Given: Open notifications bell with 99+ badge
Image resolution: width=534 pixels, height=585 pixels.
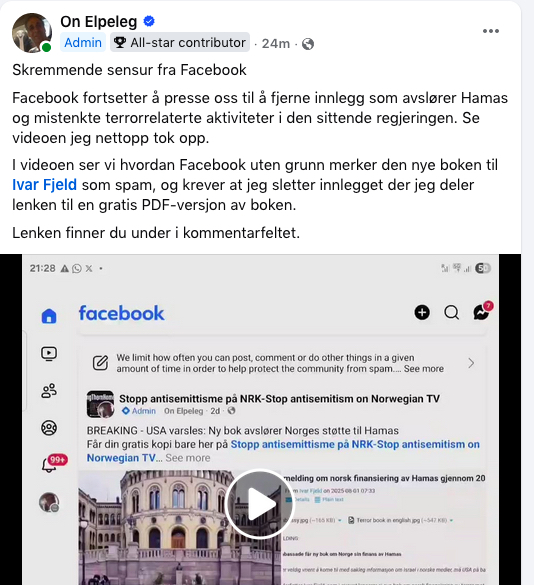Looking at the screenshot, I should tap(50, 464).
